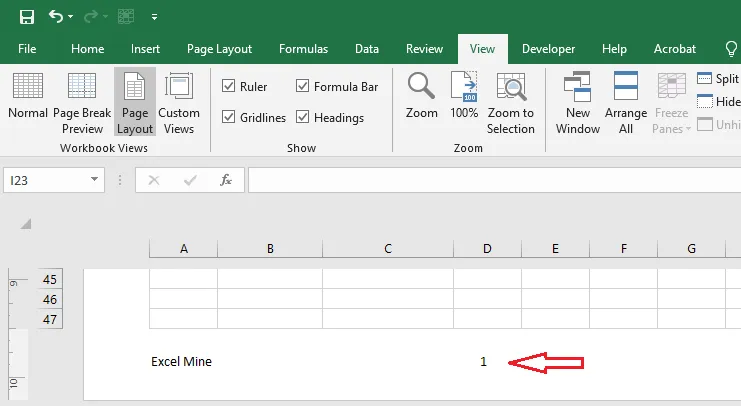
Task: Switch to the Acrobat tab
Action: [x=675, y=49]
